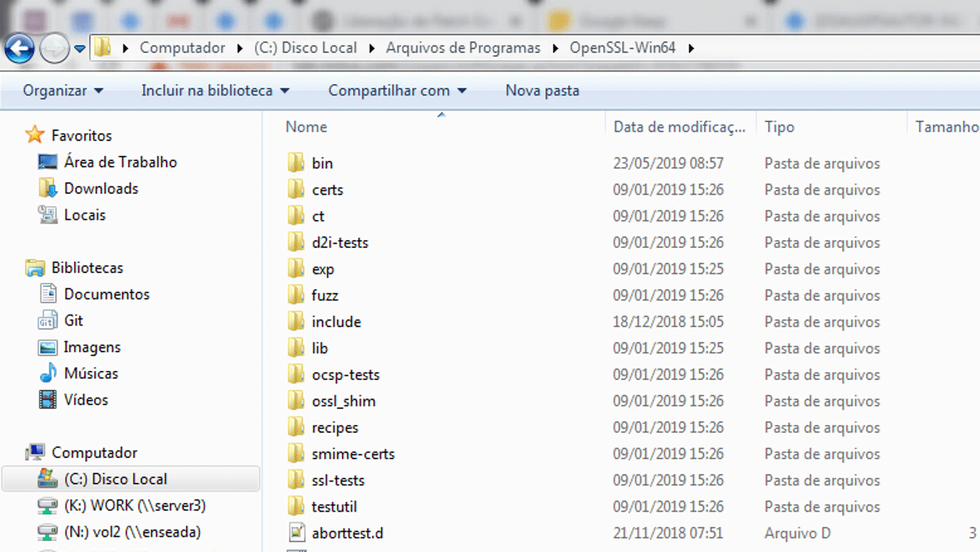Select the ocsp-tests folder name
Image resolution: width=980 pixels, height=552 pixels.
click(x=346, y=374)
